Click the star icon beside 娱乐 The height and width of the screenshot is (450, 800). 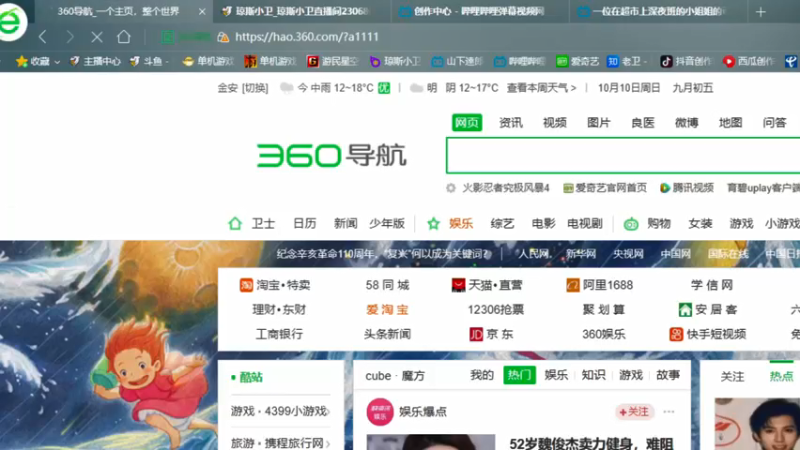click(433, 223)
